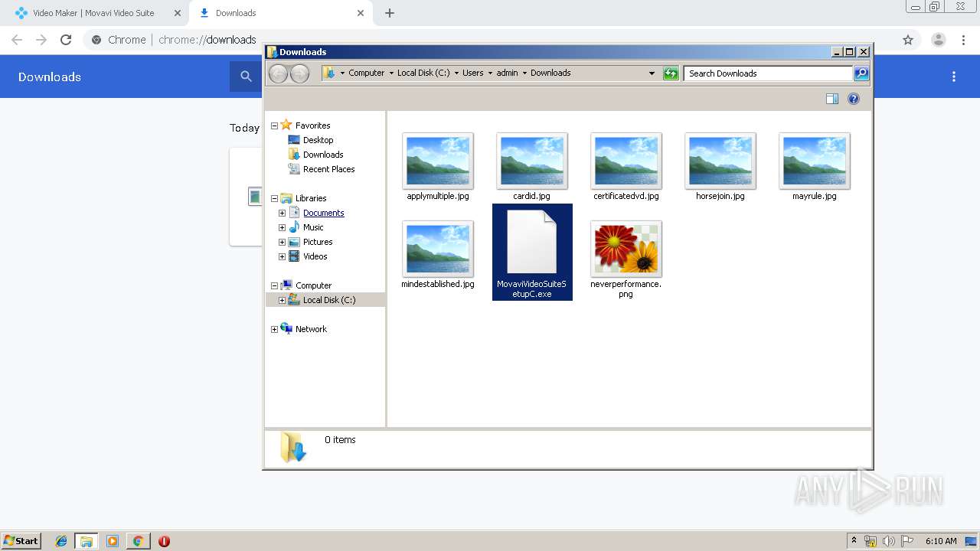This screenshot has width=980, height=551.
Task: Expand the Pictures library node
Action: point(282,242)
